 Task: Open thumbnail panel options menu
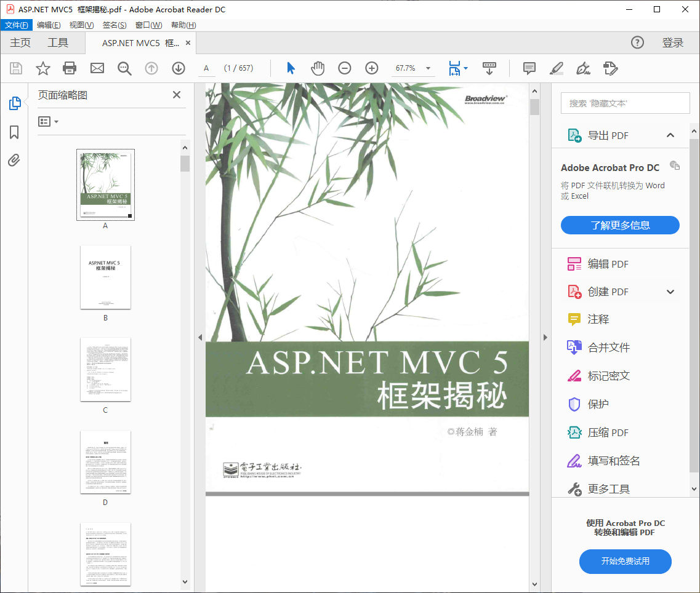point(48,121)
